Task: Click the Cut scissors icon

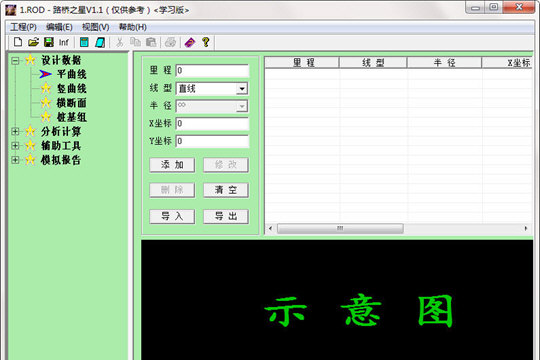Action: click(x=120, y=42)
